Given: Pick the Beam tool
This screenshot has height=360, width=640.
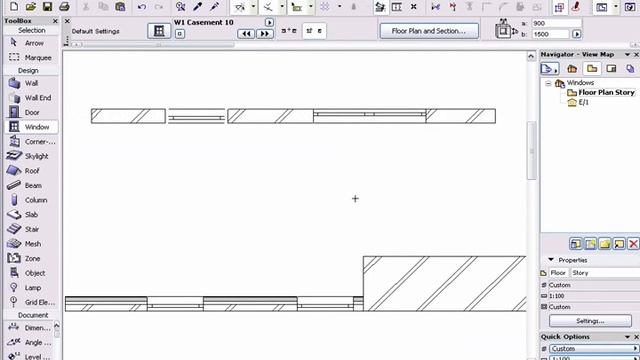Looking at the screenshot, I should click(x=31, y=185).
